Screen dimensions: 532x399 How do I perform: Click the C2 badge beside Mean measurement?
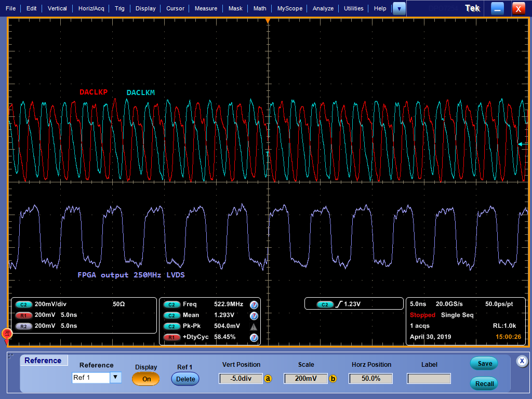coord(171,315)
